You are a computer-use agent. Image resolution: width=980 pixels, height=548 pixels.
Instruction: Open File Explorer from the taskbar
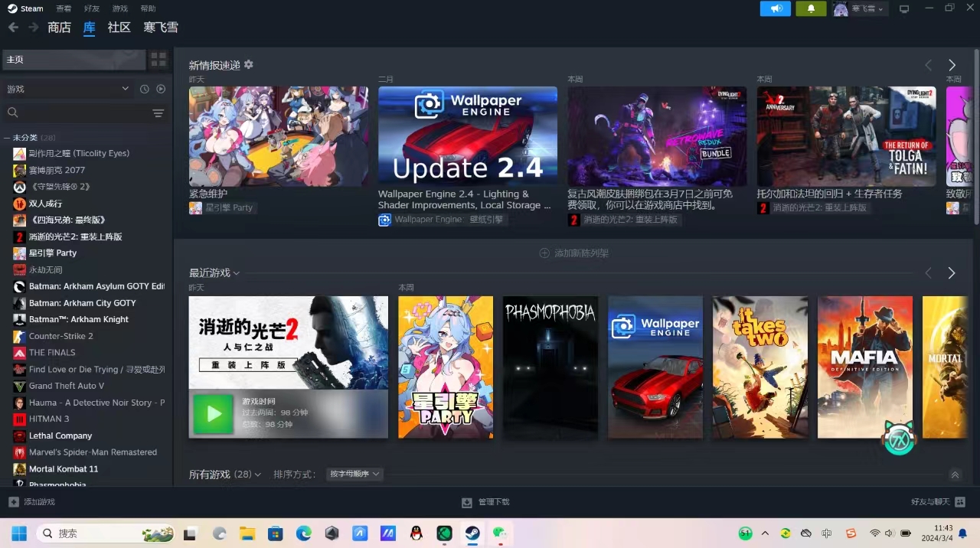tap(247, 533)
